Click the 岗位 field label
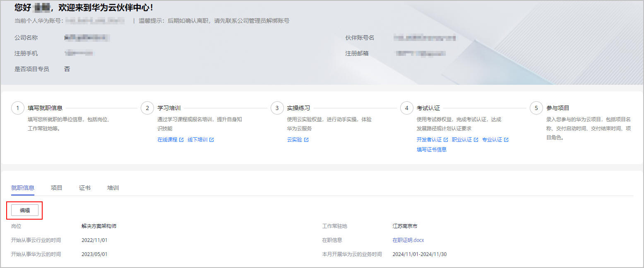Viewport: 644px width, 268px height. tap(16, 226)
